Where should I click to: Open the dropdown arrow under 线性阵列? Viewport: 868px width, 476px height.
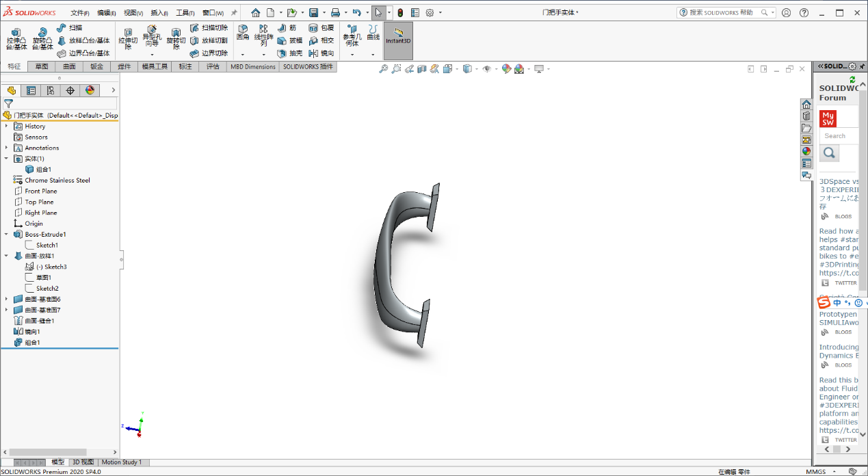tap(263, 54)
